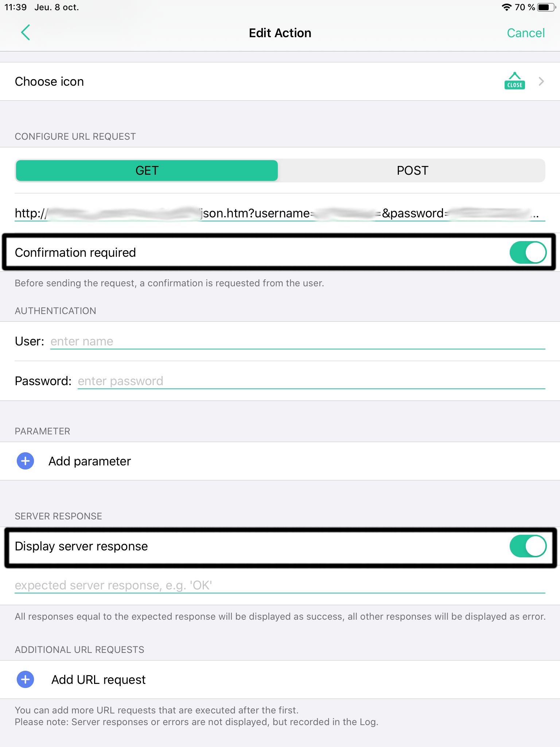Open Choose icon via the right chevron
The height and width of the screenshot is (747, 560).
[x=541, y=81]
